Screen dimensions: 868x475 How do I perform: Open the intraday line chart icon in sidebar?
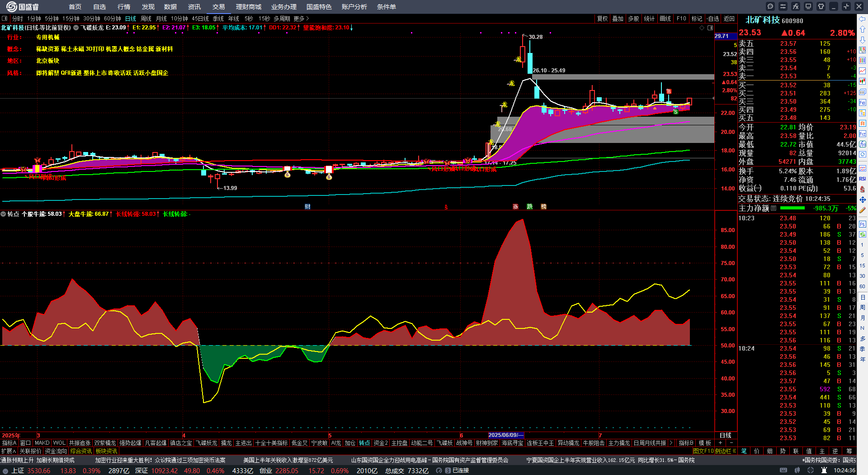(863, 71)
